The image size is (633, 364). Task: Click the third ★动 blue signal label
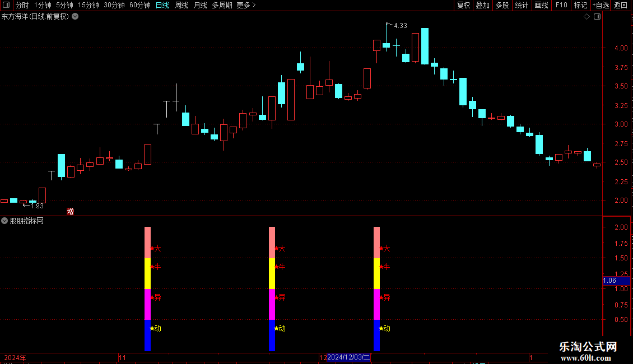384,329
